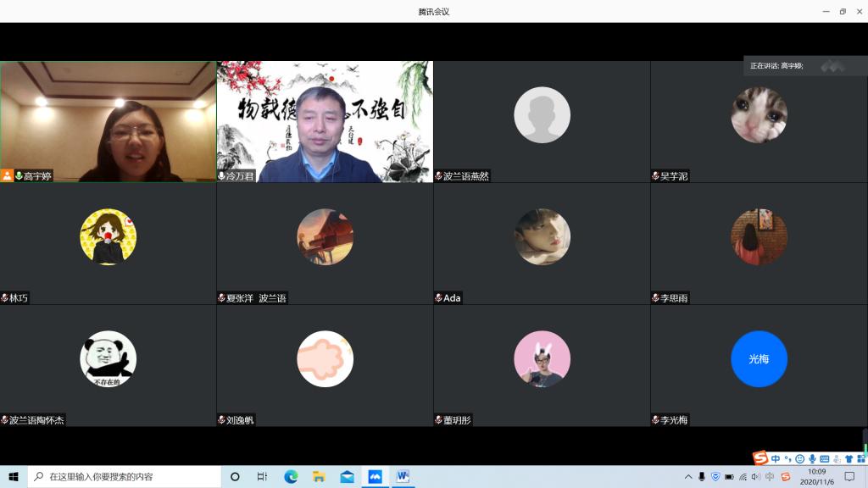The image size is (868, 488).
Task: Open the Windows Start menu
Action: click(14, 476)
